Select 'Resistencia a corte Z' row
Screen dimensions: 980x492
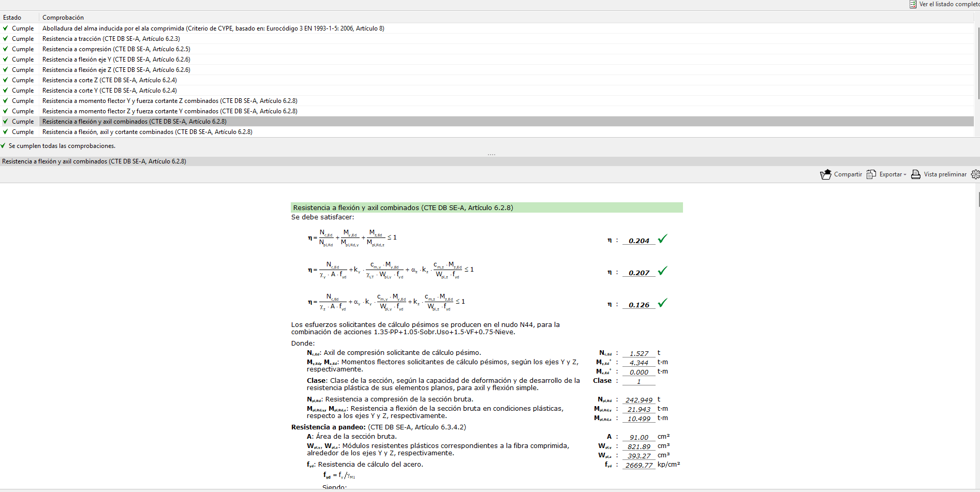coord(109,80)
